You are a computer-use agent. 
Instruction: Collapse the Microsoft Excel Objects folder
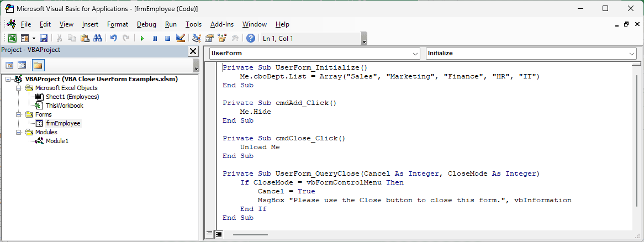coord(18,88)
